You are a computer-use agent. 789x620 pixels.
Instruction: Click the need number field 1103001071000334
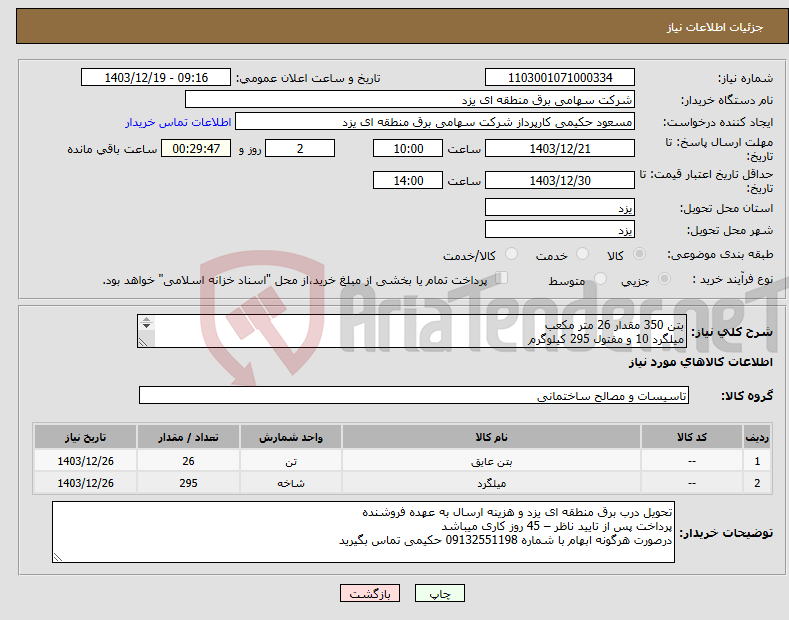(560, 78)
